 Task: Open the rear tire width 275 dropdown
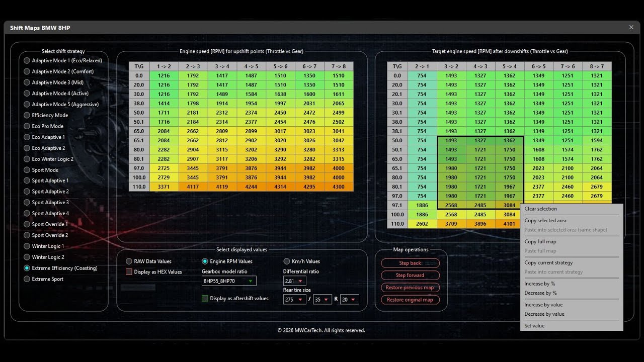point(294,299)
